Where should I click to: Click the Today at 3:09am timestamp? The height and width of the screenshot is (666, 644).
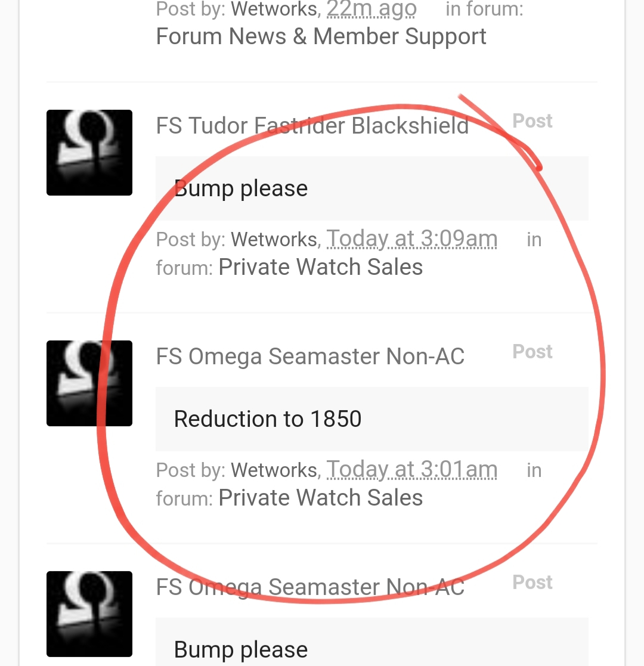tap(411, 238)
